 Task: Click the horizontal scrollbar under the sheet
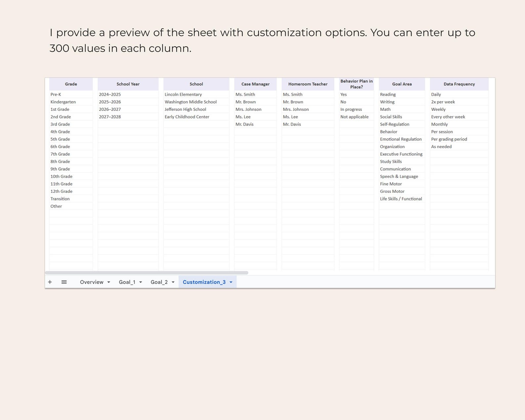[146, 273]
